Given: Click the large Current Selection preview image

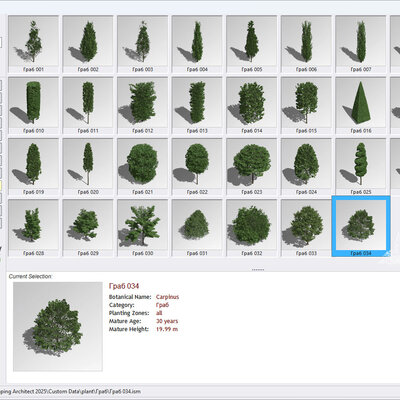Looking at the screenshot, I should (x=58, y=327).
